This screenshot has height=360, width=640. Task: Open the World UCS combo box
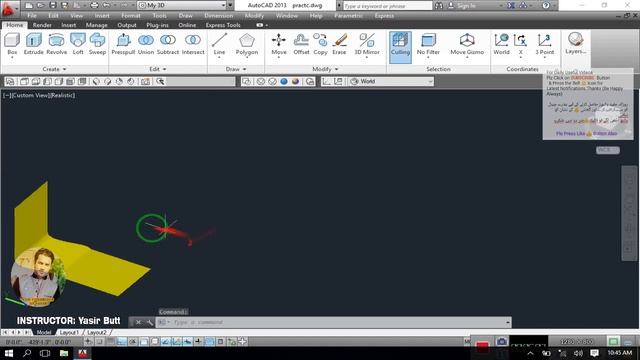tap(391, 81)
